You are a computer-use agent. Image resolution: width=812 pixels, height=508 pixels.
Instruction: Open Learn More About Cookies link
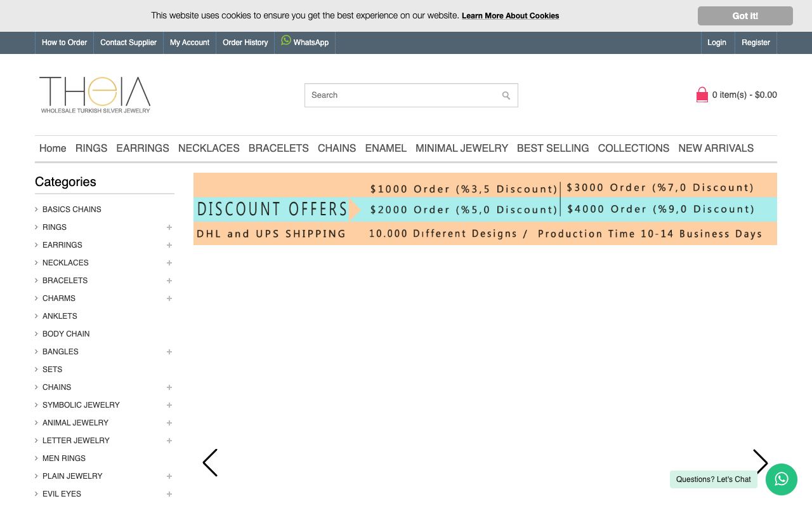coord(510,16)
